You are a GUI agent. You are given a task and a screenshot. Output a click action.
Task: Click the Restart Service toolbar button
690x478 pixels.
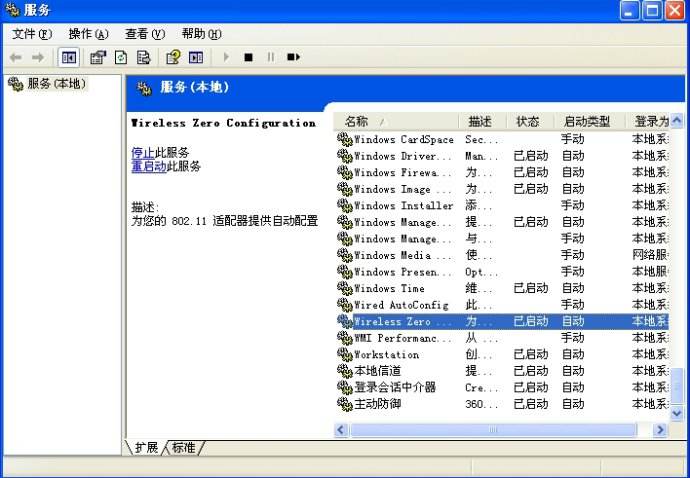(293, 57)
